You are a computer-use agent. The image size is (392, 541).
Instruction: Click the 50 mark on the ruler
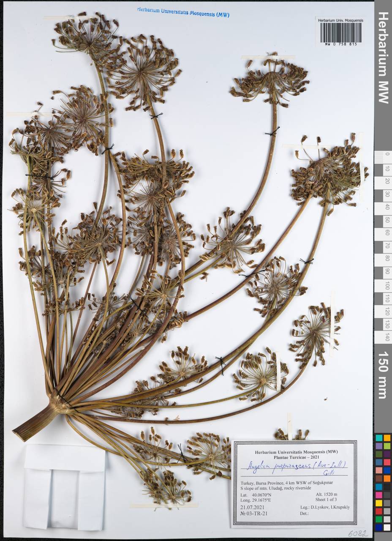point(387,220)
